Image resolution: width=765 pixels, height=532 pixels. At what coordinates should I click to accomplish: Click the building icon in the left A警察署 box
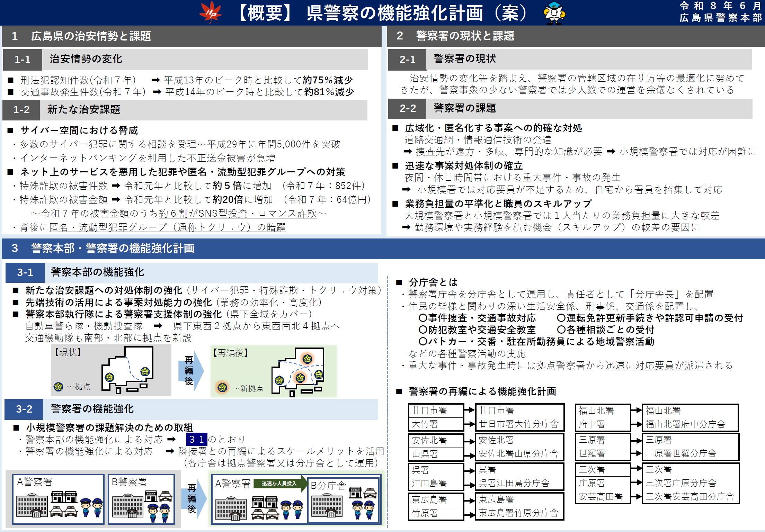point(32,505)
